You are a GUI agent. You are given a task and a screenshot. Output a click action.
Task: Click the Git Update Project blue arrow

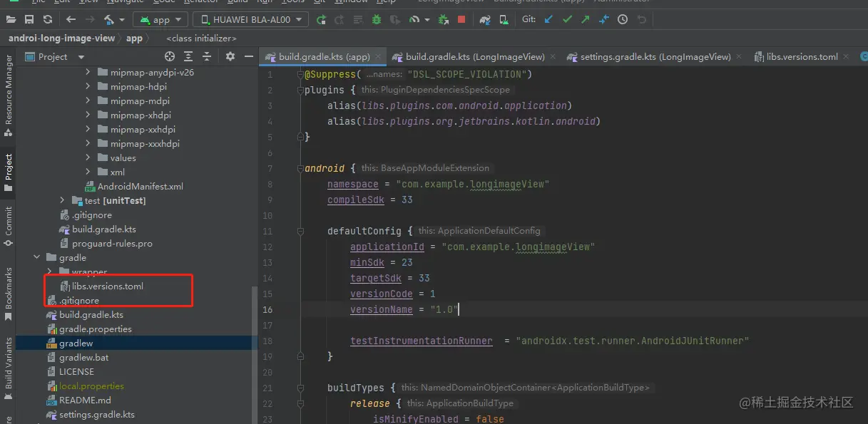[548, 20]
